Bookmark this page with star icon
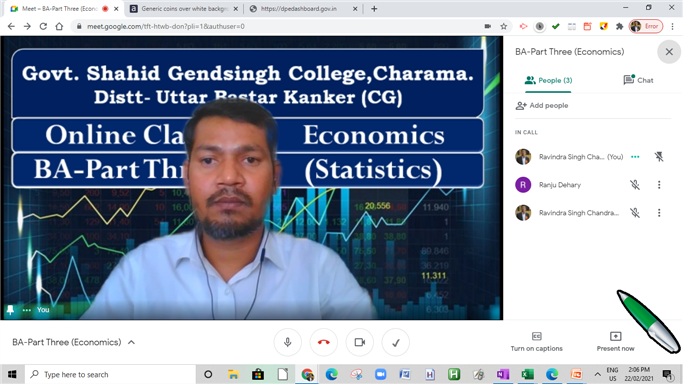Image resolution: width=683 pixels, height=384 pixels. pyautogui.click(x=504, y=27)
